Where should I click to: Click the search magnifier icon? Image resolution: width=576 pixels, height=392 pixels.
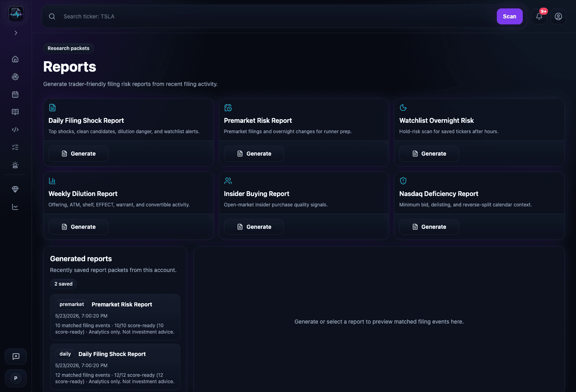pyautogui.click(x=52, y=16)
